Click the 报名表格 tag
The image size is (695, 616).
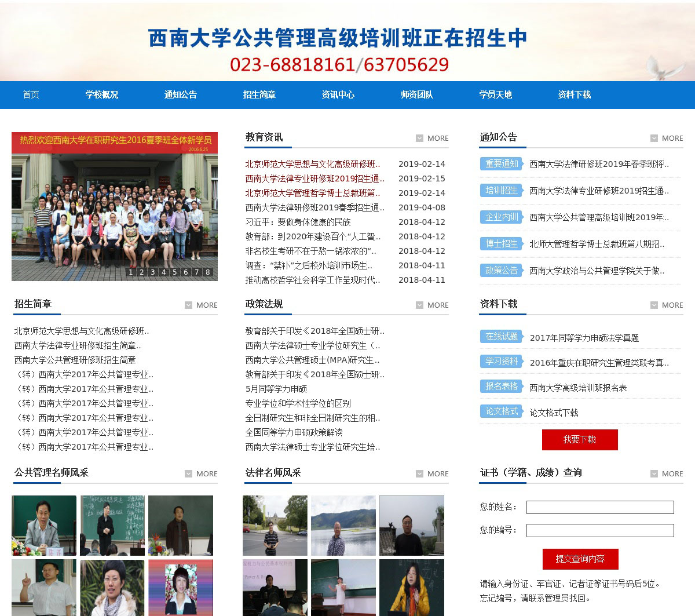pos(502,387)
